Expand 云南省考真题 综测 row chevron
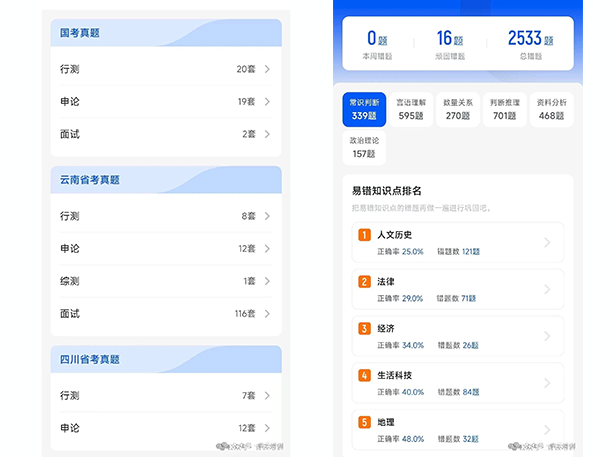Screen dimensions: 616x457 coord(267,281)
